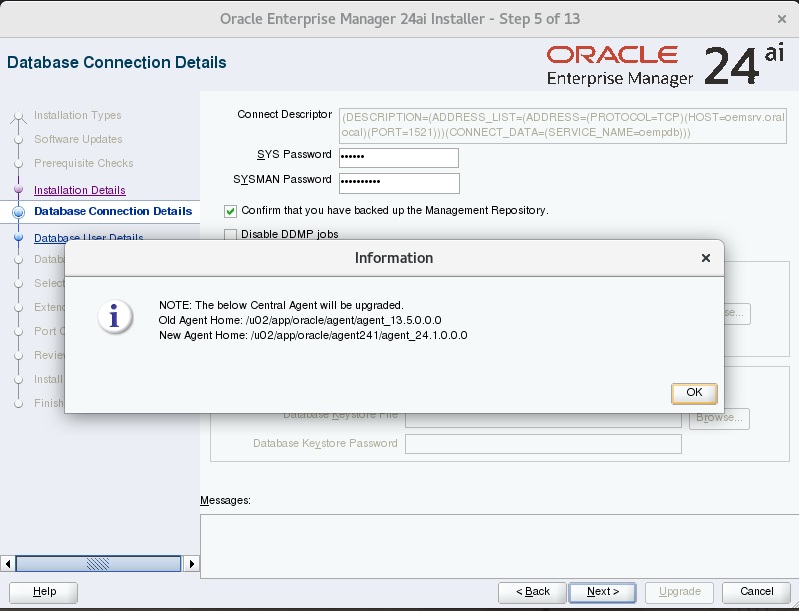Image resolution: width=799 pixels, height=611 pixels.
Task: Click the Software Updates step bullet
Action: click(19, 139)
